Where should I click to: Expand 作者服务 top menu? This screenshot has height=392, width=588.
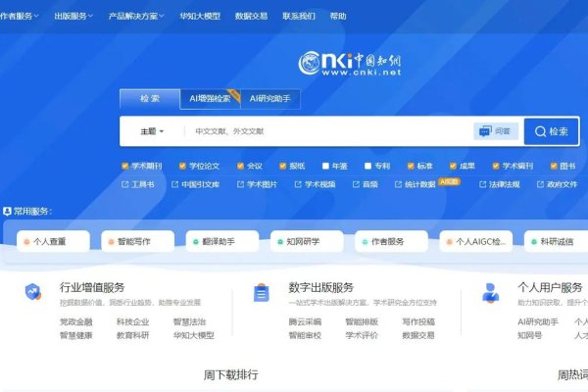[x=19, y=16]
